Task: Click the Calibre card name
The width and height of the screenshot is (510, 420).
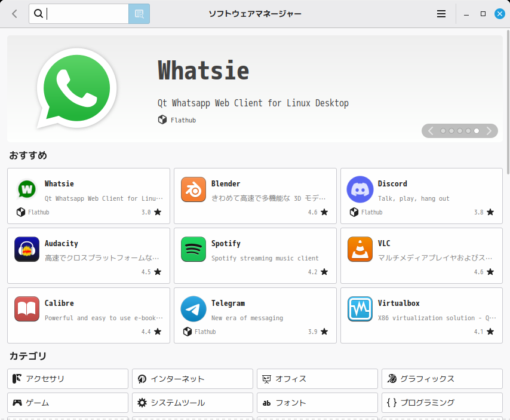Action: 59,303
